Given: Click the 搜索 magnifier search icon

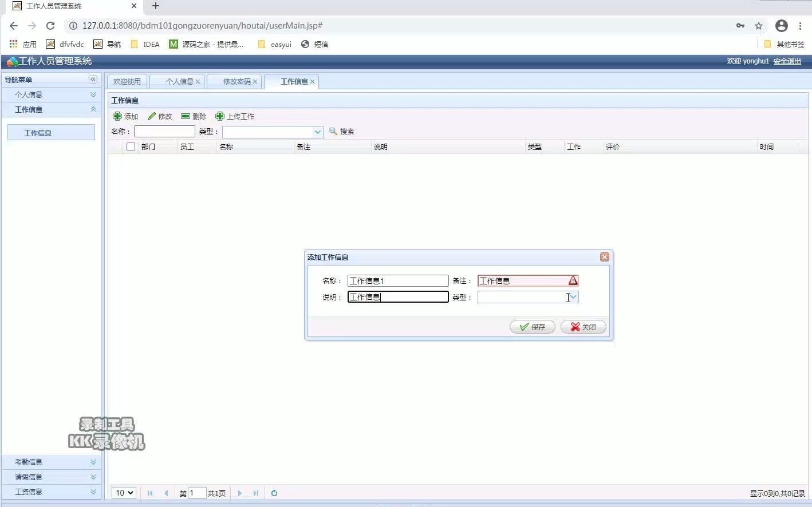Looking at the screenshot, I should (x=333, y=132).
